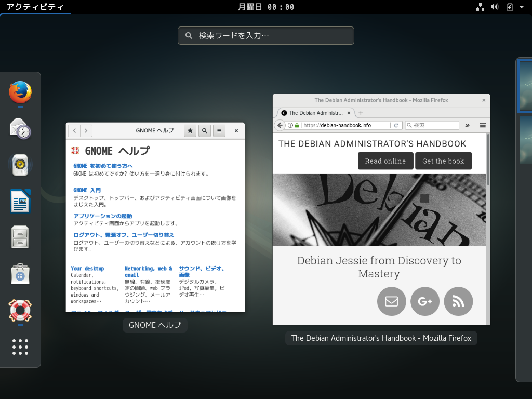Click the RSS feed icon on the Debian page

(x=458, y=301)
